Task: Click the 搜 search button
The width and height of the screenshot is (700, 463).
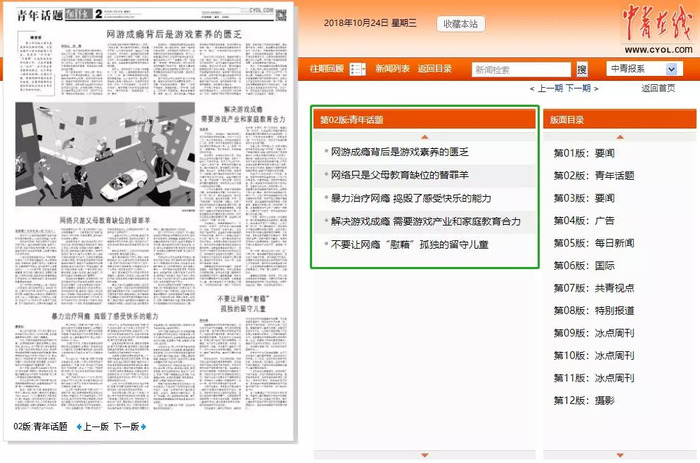Action: tap(582, 70)
